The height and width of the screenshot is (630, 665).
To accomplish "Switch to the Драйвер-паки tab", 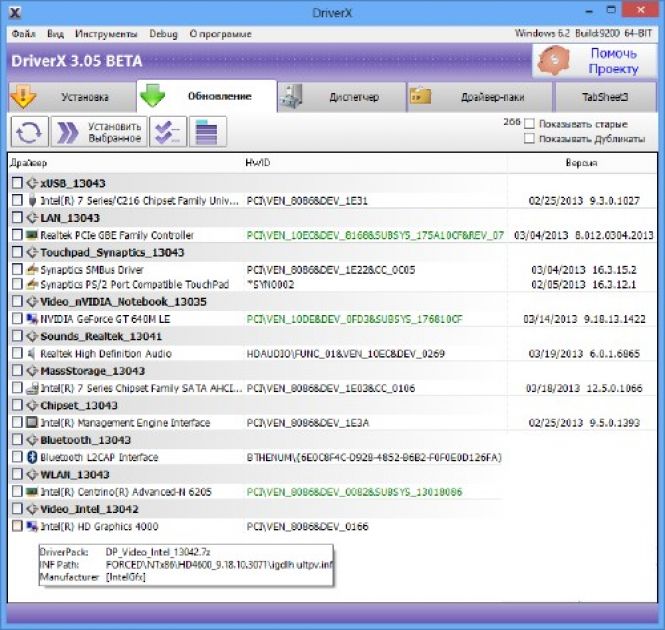I will pyautogui.click(x=480, y=97).
